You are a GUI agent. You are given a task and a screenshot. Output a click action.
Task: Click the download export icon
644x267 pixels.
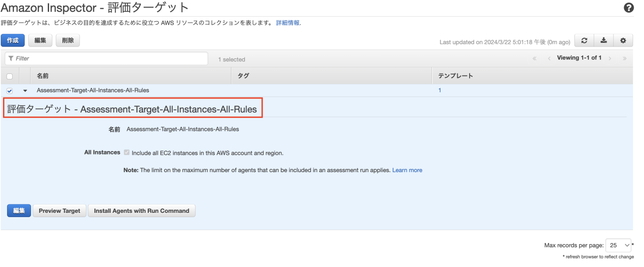point(604,40)
